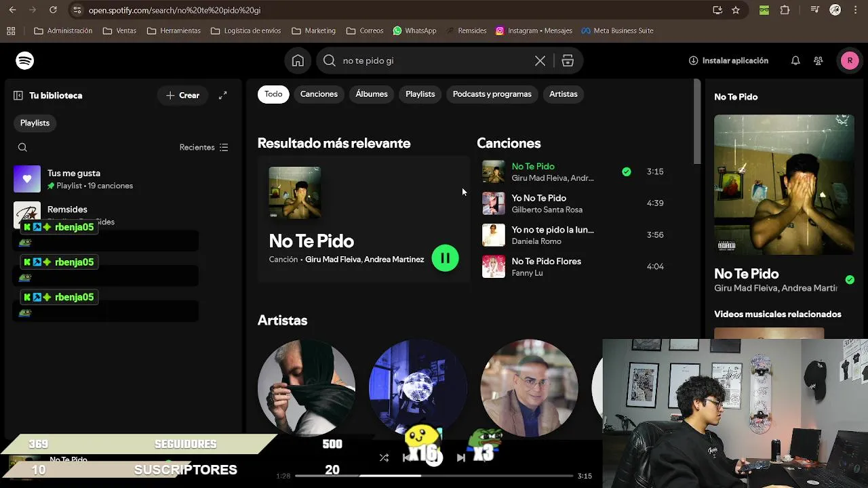Reload the browser page
This screenshot has width=868, height=488.
pyautogui.click(x=53, y=10)
